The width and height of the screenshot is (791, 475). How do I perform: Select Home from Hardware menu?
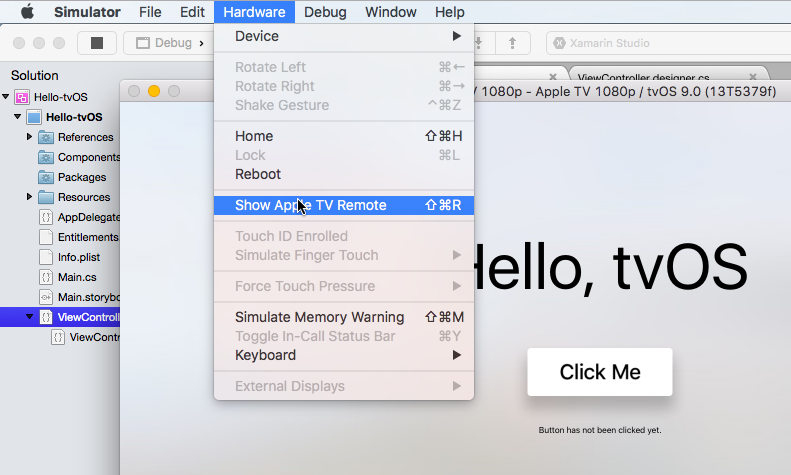click(x=344, y=136)
